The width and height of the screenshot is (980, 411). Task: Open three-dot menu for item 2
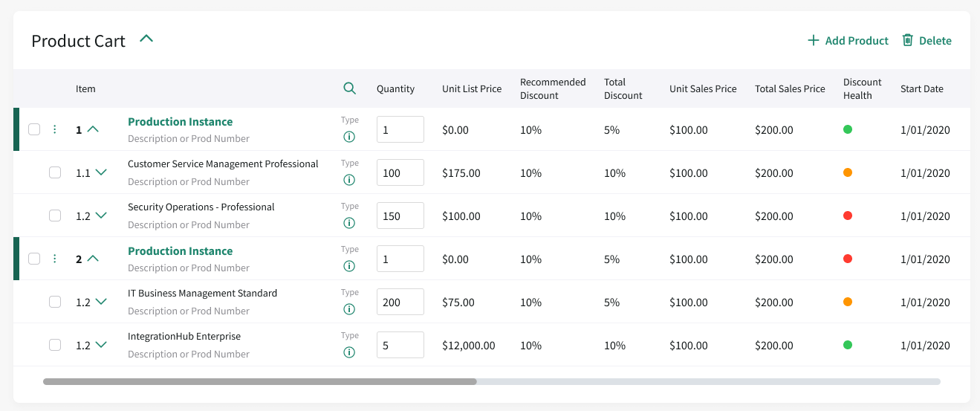click(x=54, y=259)
